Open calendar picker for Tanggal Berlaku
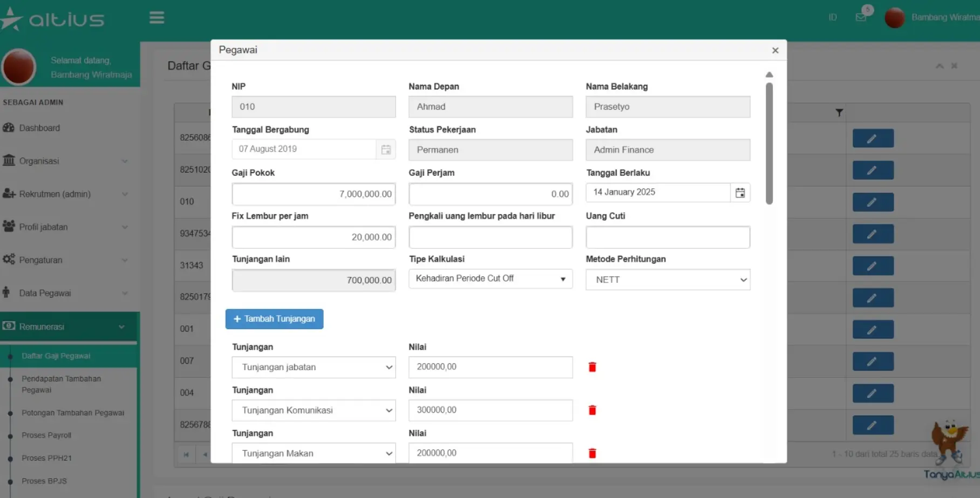Image resolution: width=980 pixels, height=498 pixels. coord(740,193)
